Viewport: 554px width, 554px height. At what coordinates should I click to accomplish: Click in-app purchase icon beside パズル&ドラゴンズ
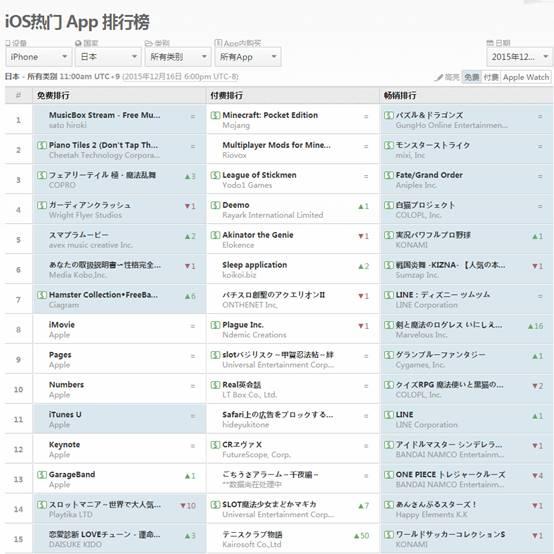point(389,115)
